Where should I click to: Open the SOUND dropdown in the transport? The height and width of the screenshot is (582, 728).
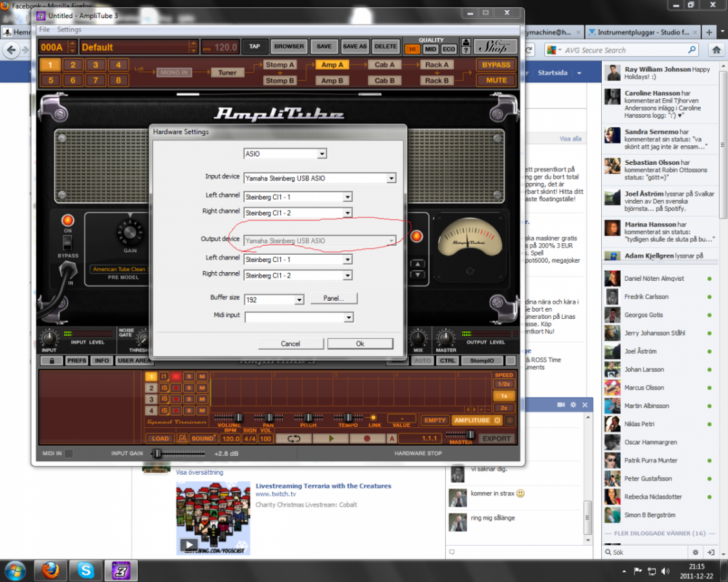(x=203, y=438)
